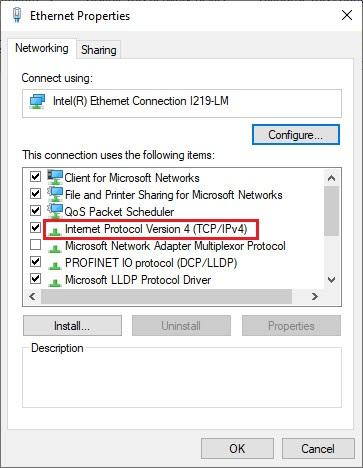Click the Client for Microsoft Networks icon
Screen dimensions: 363x468
pos(55,177)
